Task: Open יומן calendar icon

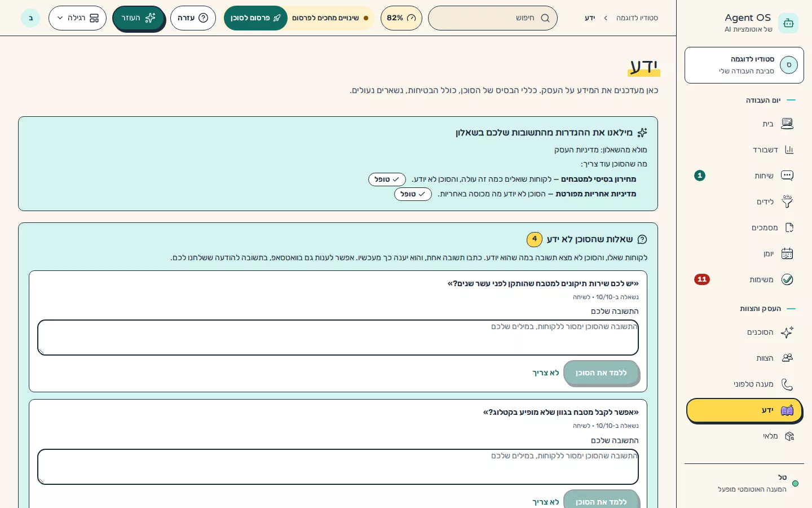Action: (787, 253)
